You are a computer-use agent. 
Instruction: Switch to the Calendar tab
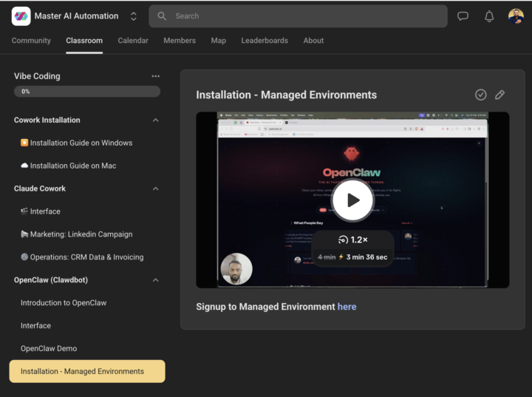click(x=133, y=41)
